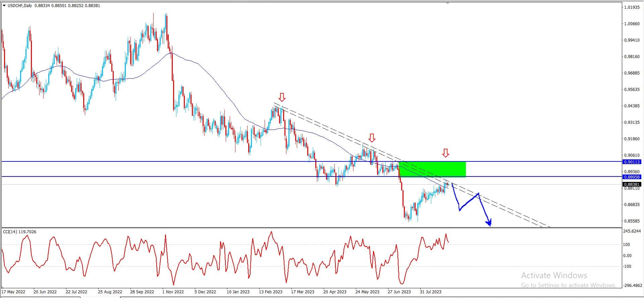Click the 0.88958 price label
Screen dimensions: 644x298
coord(632,177)
